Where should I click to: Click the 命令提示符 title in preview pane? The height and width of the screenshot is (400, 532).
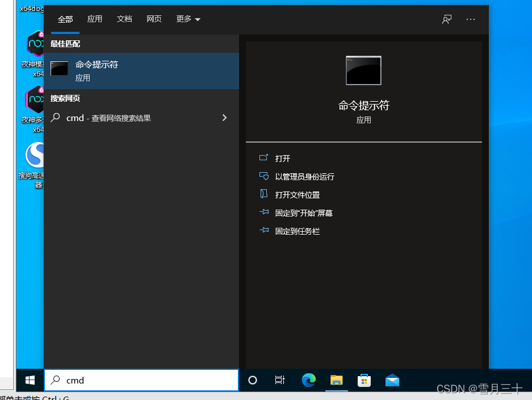pyautogui.click(x=363, y=106)
